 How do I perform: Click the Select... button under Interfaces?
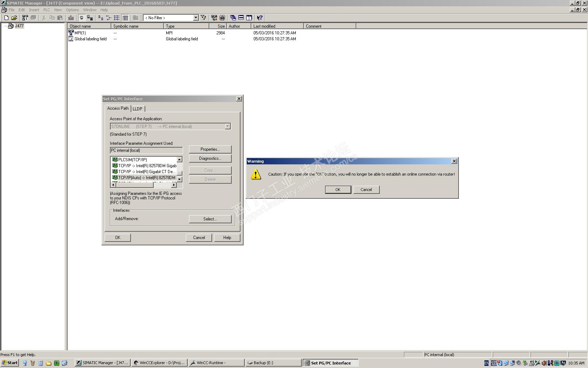(210, 219)
